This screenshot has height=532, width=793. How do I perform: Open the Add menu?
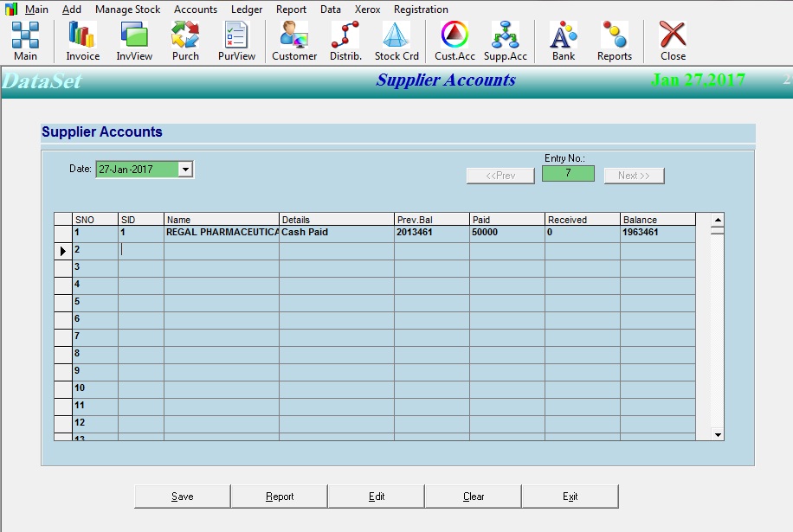[71, 10]
